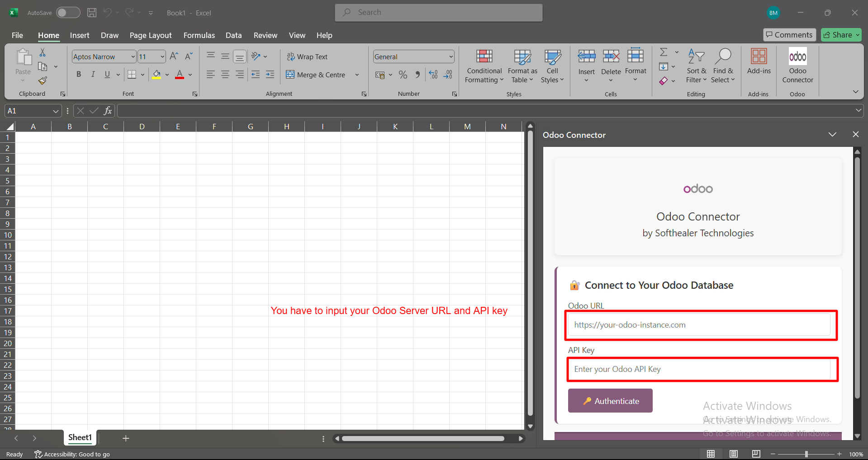The height and width of the screenshot is (460, 868).
Task: Switch to the Formulas ribbon tab
Action: [x=199, y=35]
